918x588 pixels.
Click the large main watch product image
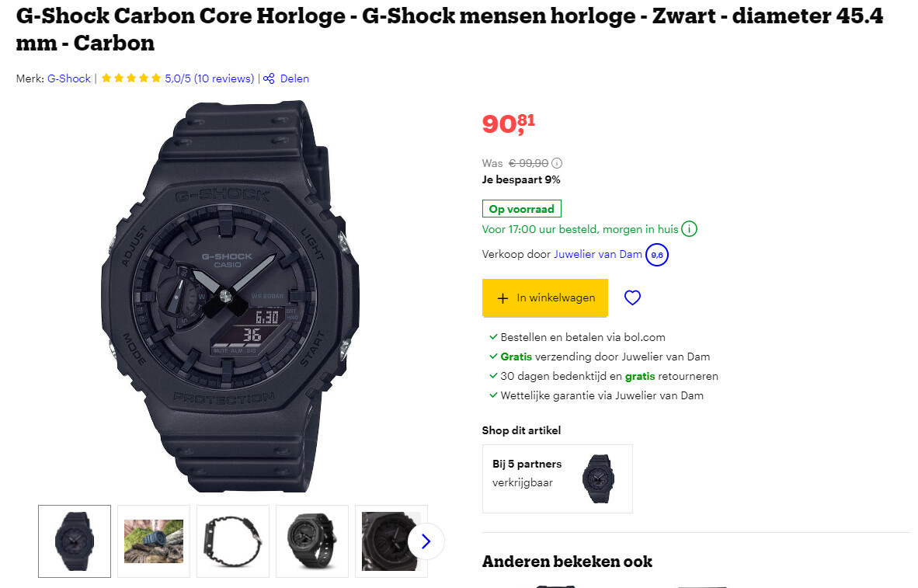231,297
